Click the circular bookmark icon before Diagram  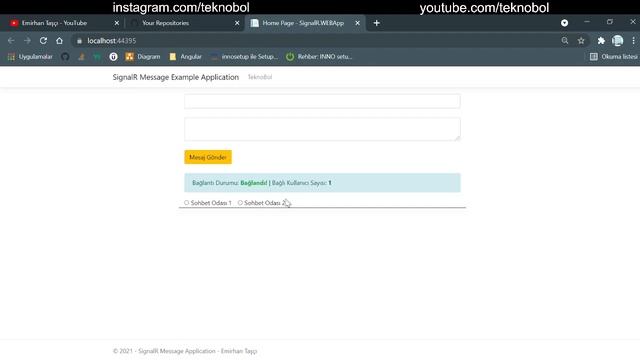[x=113, y=57]
